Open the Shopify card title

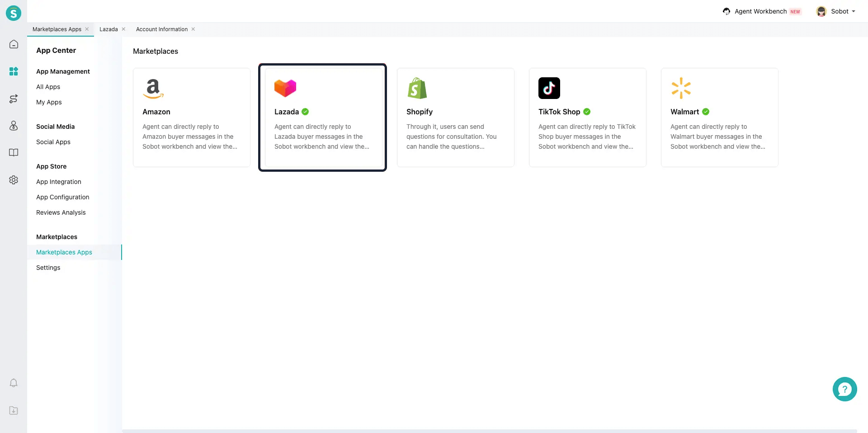[420, 112]
